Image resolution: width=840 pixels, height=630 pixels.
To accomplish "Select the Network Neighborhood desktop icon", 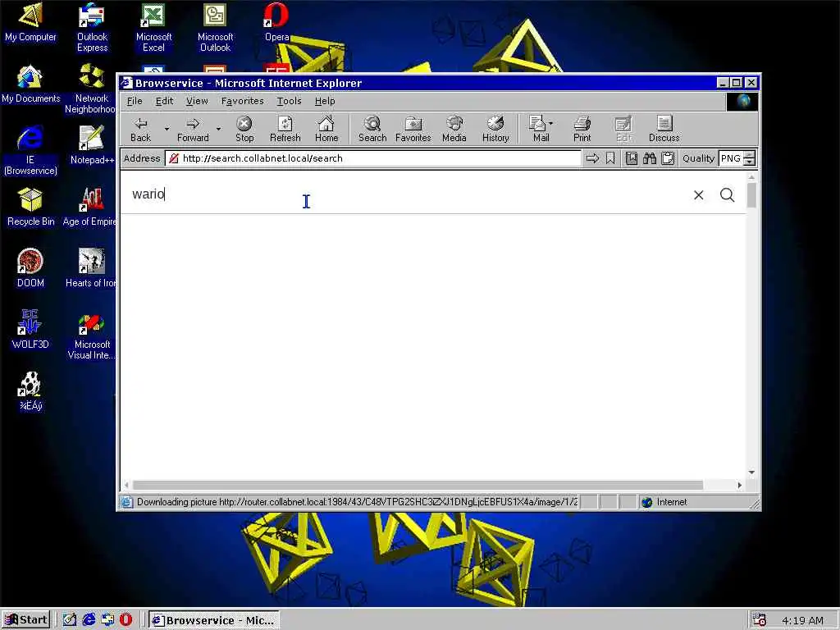I will click(x=90, y=89).
